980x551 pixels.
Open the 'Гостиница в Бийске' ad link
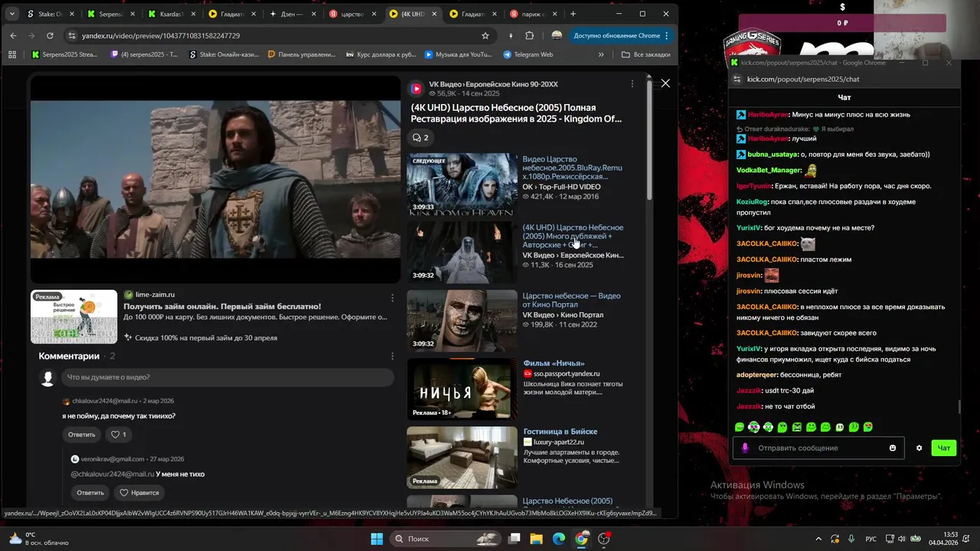(x=560, y=432)
